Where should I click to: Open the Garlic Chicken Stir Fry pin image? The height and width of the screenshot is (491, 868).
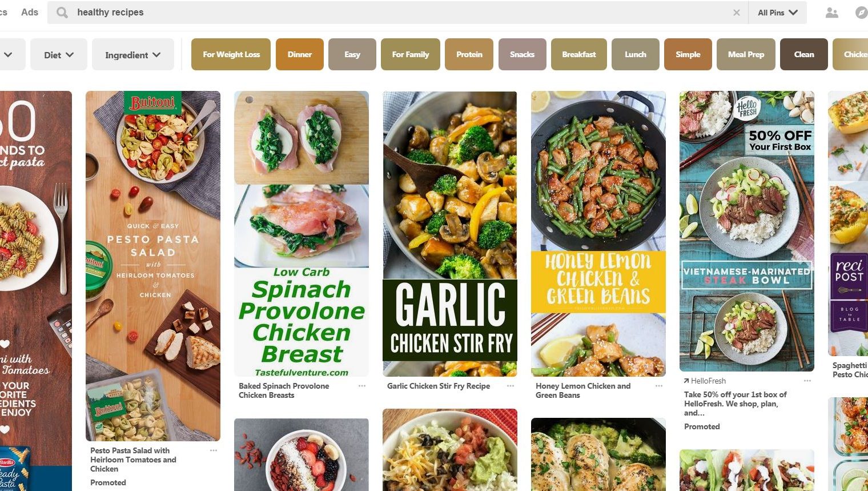(450, 233)
